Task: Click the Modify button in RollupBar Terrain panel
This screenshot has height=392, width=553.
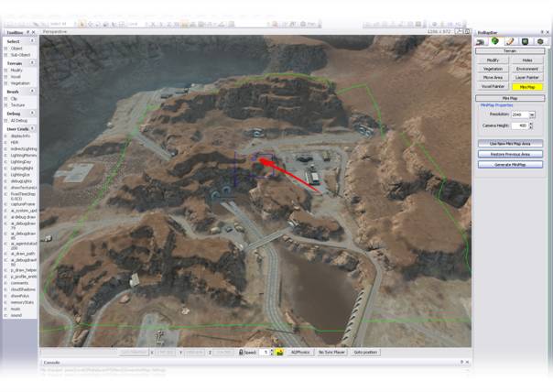Action: 493,60
